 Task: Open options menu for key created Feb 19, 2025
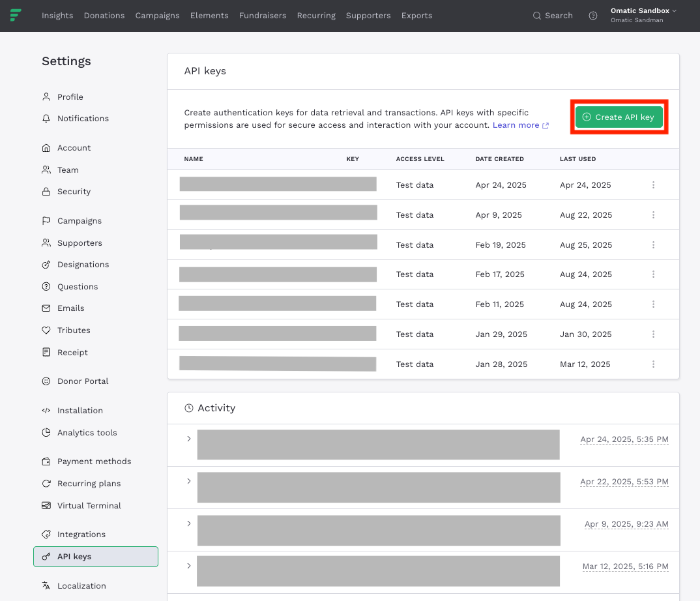[x=653, y=244]
